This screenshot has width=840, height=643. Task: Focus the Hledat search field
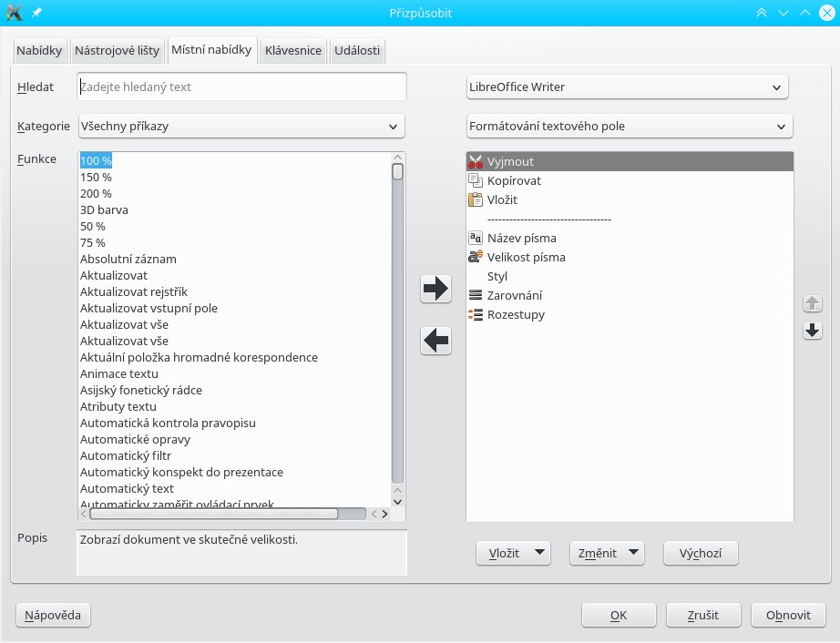[241, 87]
